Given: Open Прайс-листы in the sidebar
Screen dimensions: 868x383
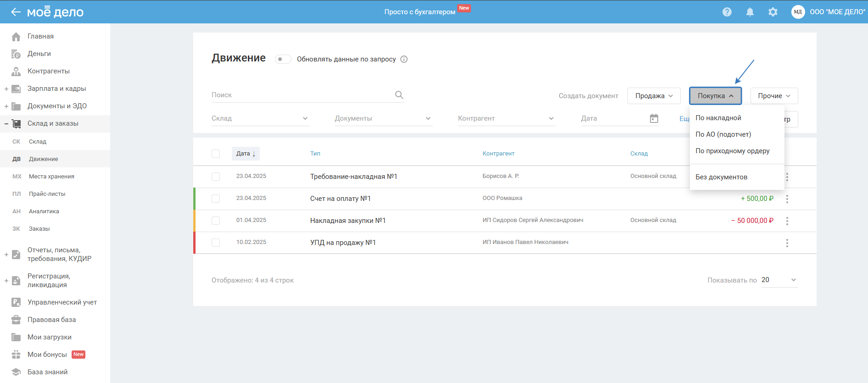Looking at the screenshot, I should coord(47,194).
